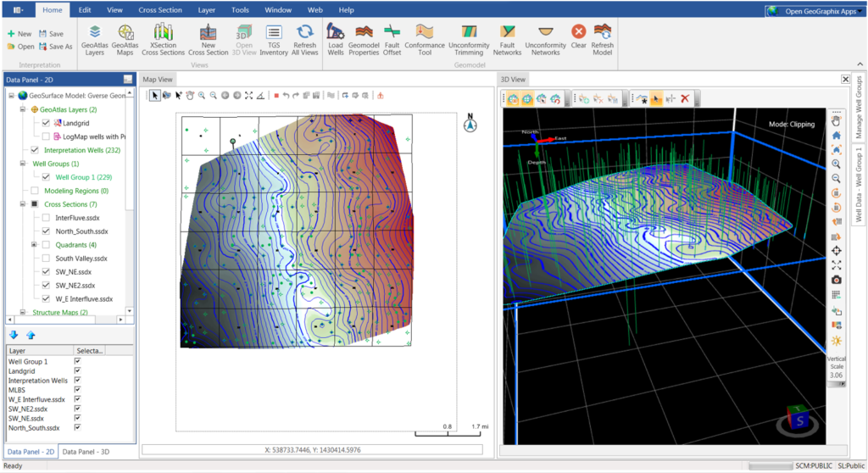This screenshot has width=868, height=473.
Task: Click the zoom to extents icon in Map View
Action: coord(248,95)
